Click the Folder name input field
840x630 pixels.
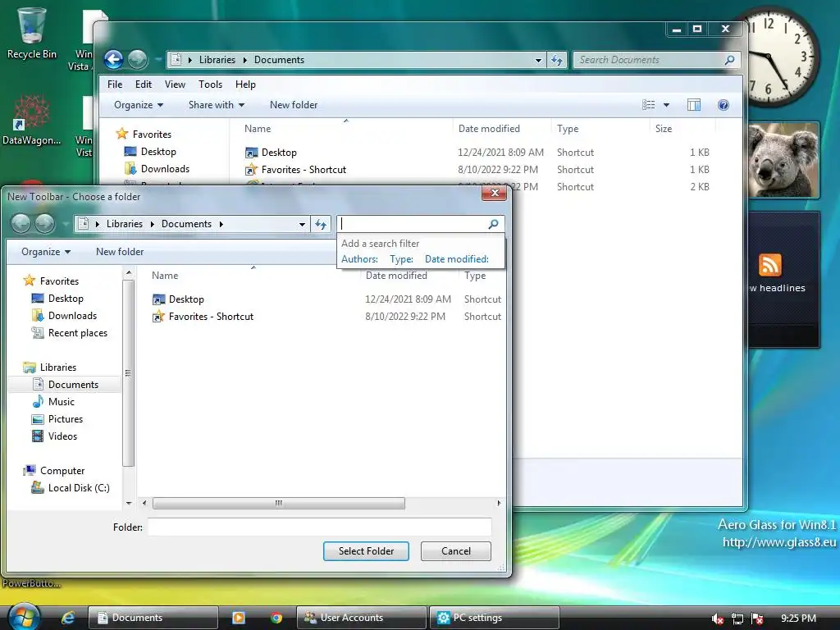[x=319, y=527]
